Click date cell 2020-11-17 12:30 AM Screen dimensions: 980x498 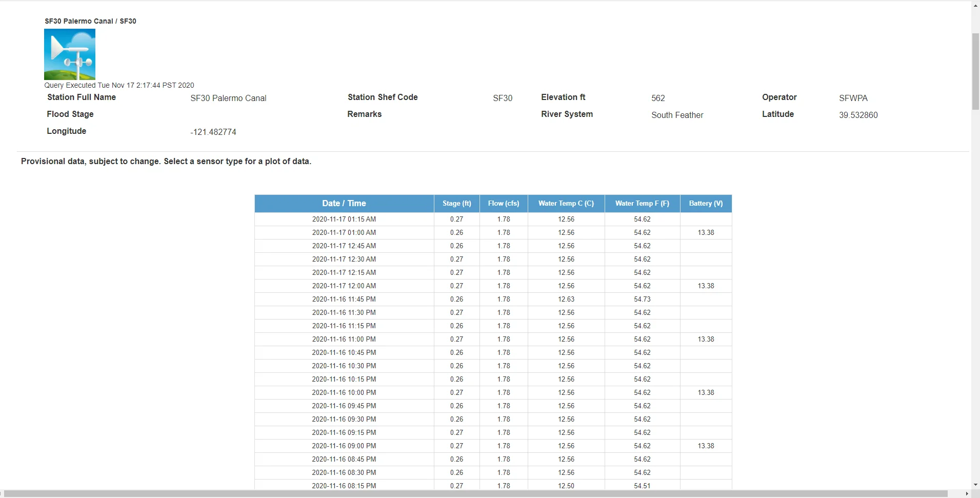pos(344,259)
